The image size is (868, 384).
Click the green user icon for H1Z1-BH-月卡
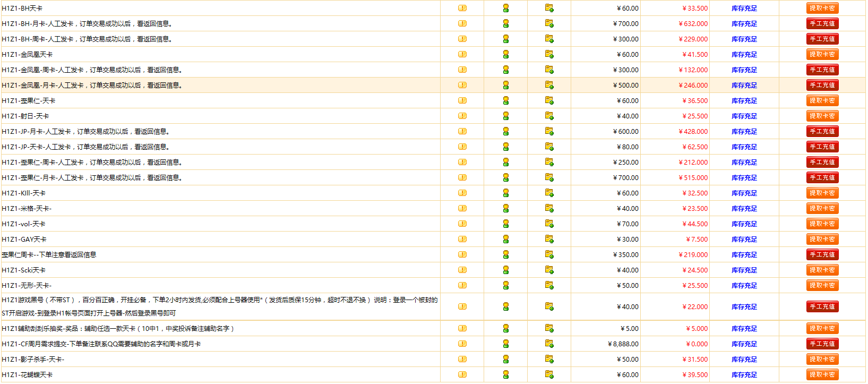tap(506, 23)
